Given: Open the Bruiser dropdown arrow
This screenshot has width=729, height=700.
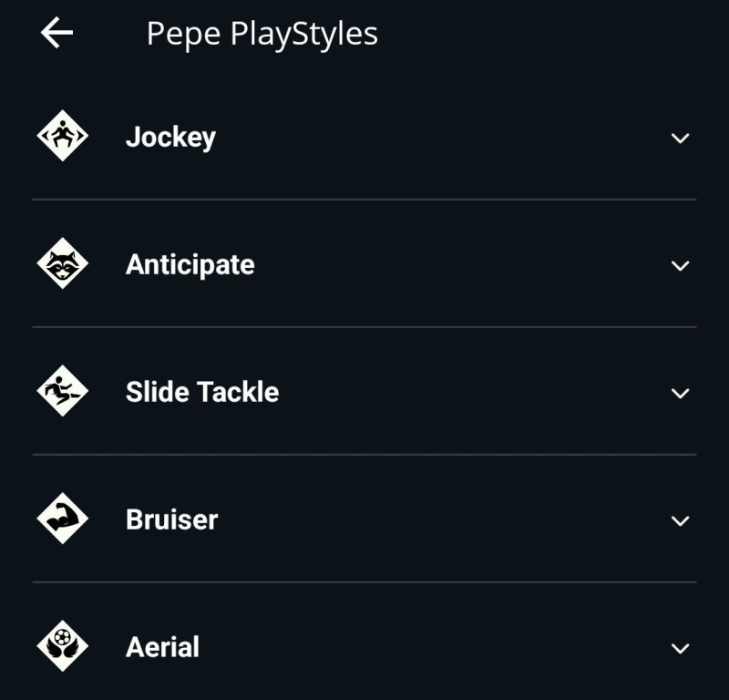Looking at the screenshot, I should [x=680, y=521].
